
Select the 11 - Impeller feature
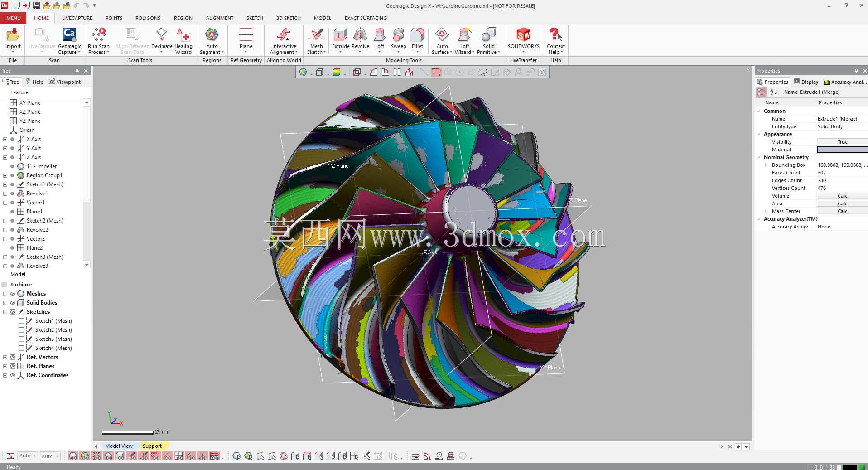pos(41,166)
